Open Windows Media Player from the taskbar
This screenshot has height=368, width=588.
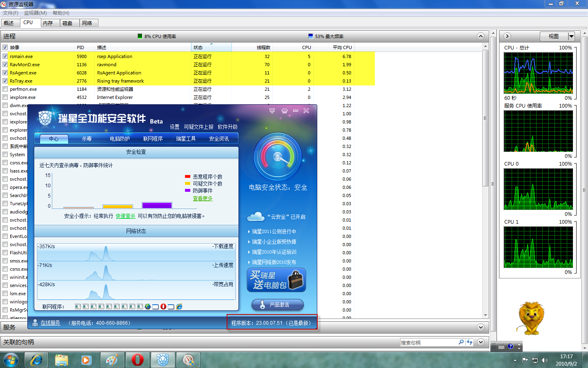86,360
